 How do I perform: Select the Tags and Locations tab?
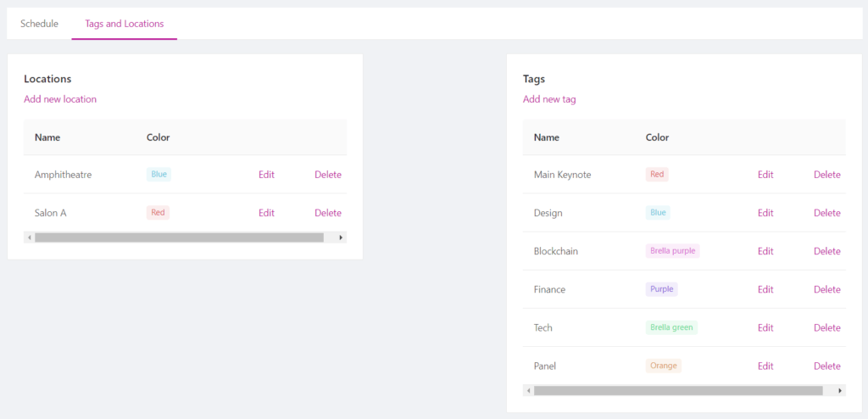(125, 24)
